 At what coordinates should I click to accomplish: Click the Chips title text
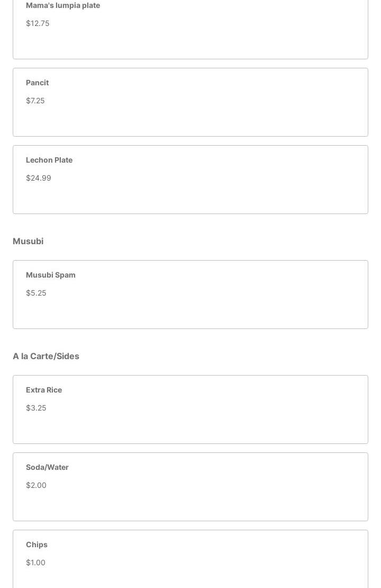point(37,545)
